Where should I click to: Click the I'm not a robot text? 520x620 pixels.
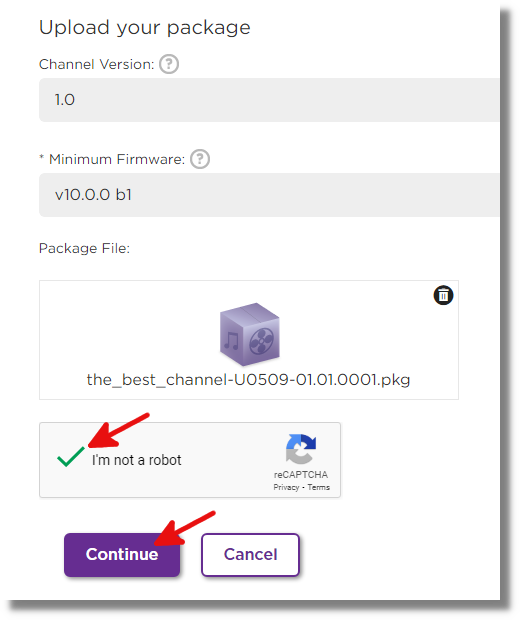pyautogui.click(x=136, y=460)
